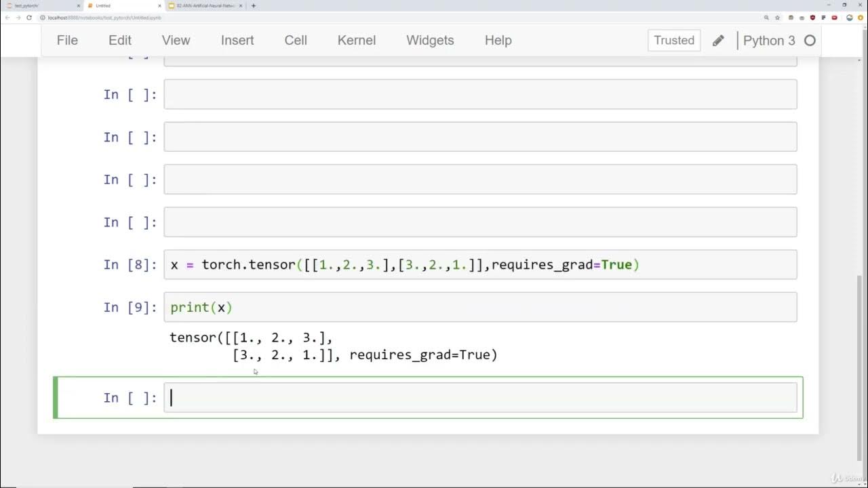Click the Trusted notebook button
This screenshot has width=868, height=488.
[x=673, y=41]
